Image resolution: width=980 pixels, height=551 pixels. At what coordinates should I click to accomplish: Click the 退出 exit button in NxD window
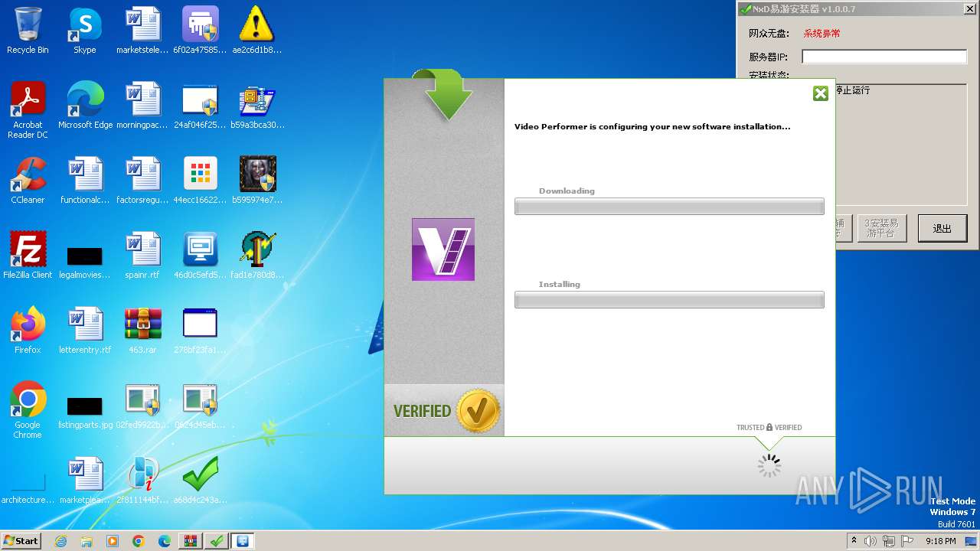point(942,228)
